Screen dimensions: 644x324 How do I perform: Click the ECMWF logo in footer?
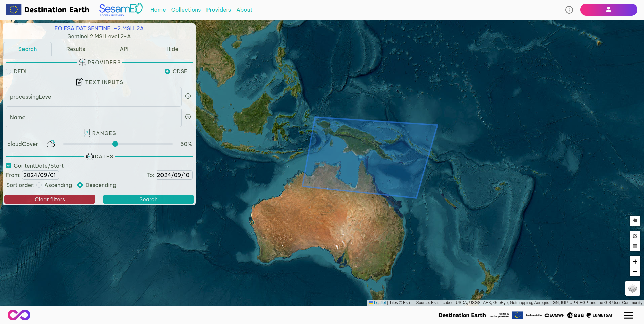[x=554, y=315]
